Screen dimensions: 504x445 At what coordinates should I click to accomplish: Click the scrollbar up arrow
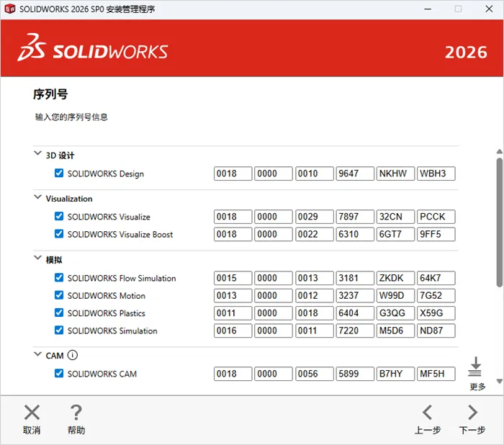click(x=499, y=151)
